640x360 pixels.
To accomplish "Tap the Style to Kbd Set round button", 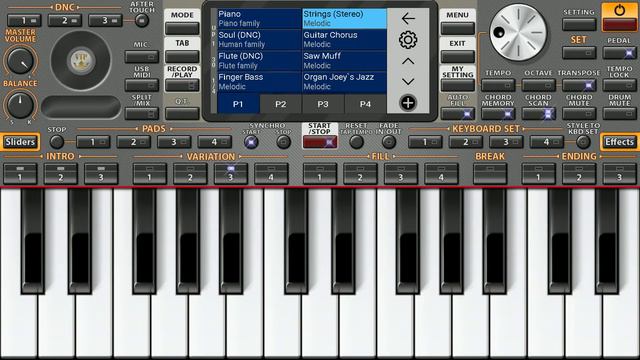I will point(583,142).
